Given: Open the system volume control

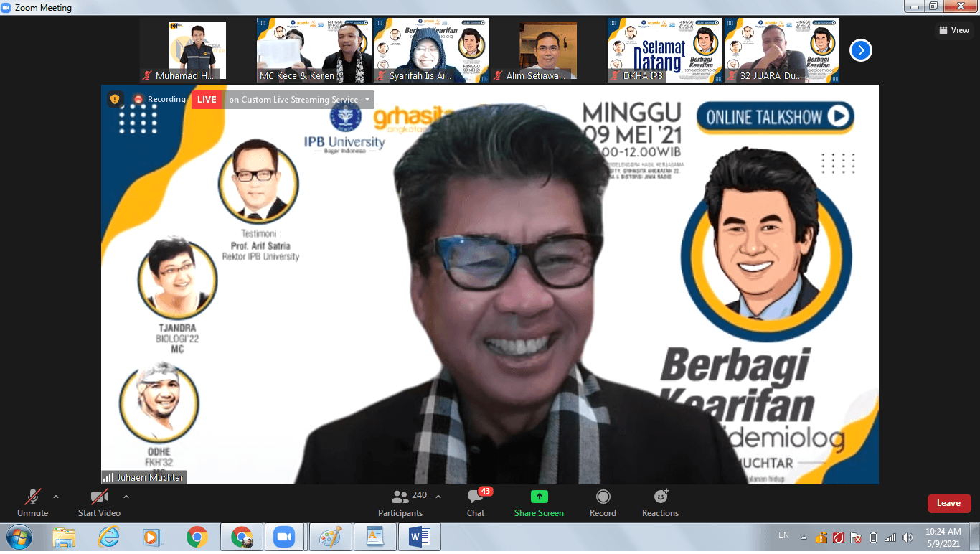Looking at the screenshot, I should 906,536.
